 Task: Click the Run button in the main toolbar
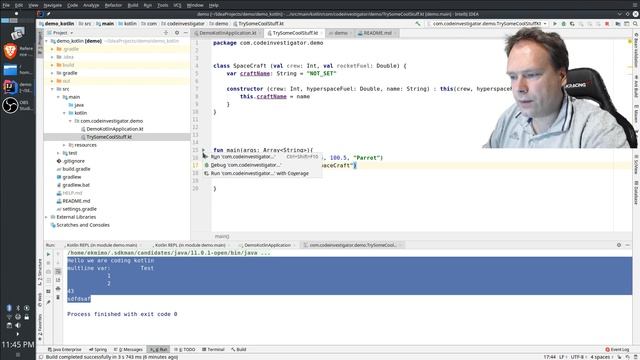pyautogui.click(x=555, y=24)
